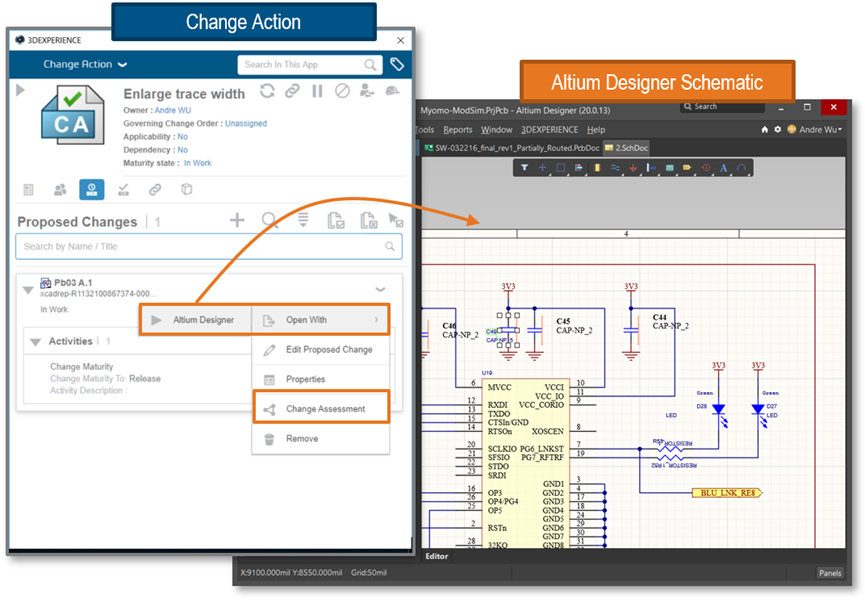Select Edit Proposed Change from the context menu
Screen dimensions: 865x607
321,350
